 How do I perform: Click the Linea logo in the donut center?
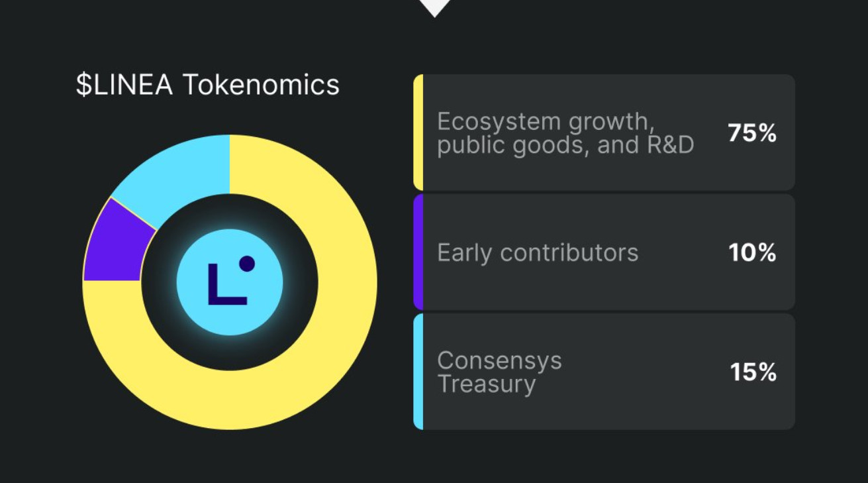(x=230, y=282)
